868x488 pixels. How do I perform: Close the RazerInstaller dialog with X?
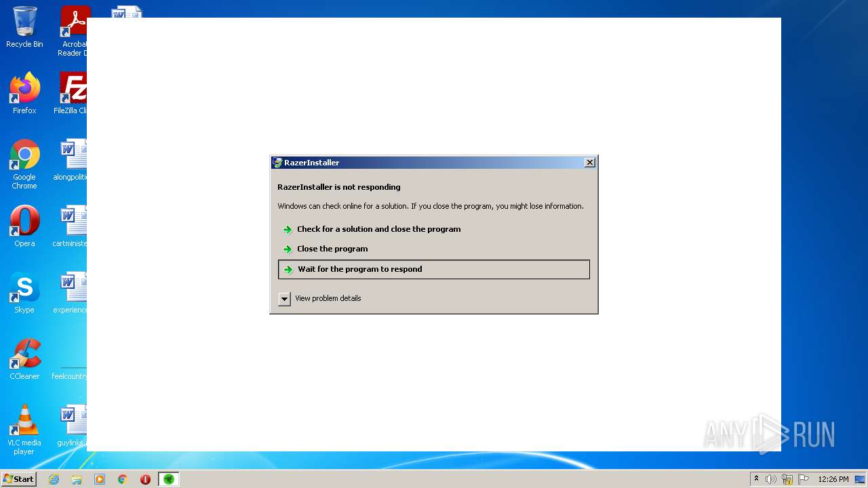point(590,163)
